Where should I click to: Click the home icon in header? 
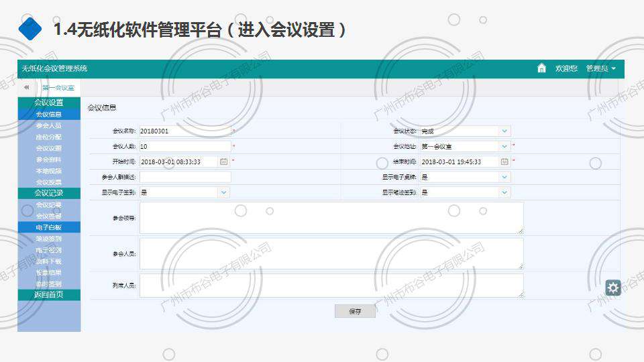point(541,68)
